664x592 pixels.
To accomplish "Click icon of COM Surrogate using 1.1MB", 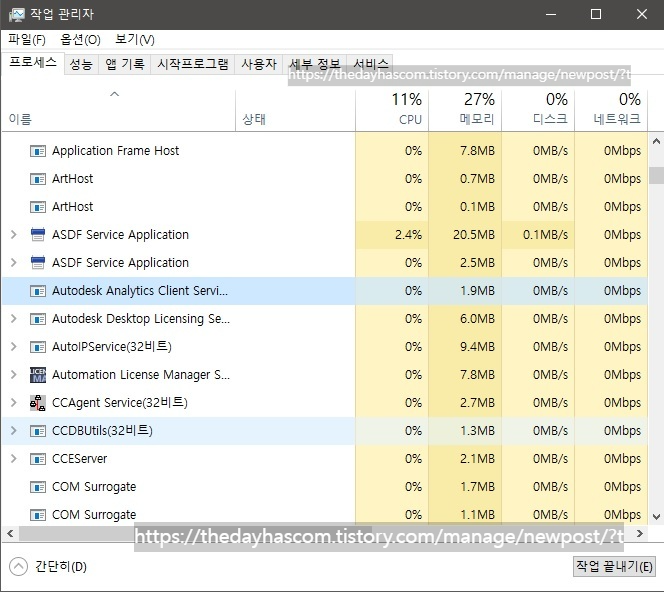I will (38, 515).
